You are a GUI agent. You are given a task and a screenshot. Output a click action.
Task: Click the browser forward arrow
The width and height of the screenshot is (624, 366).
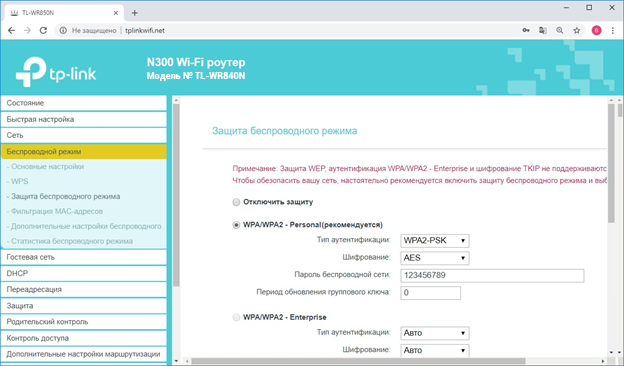click(x=27, y=30)
